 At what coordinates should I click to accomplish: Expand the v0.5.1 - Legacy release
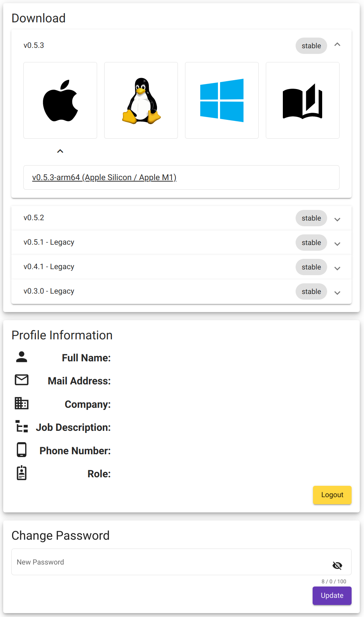pos(337,244)
